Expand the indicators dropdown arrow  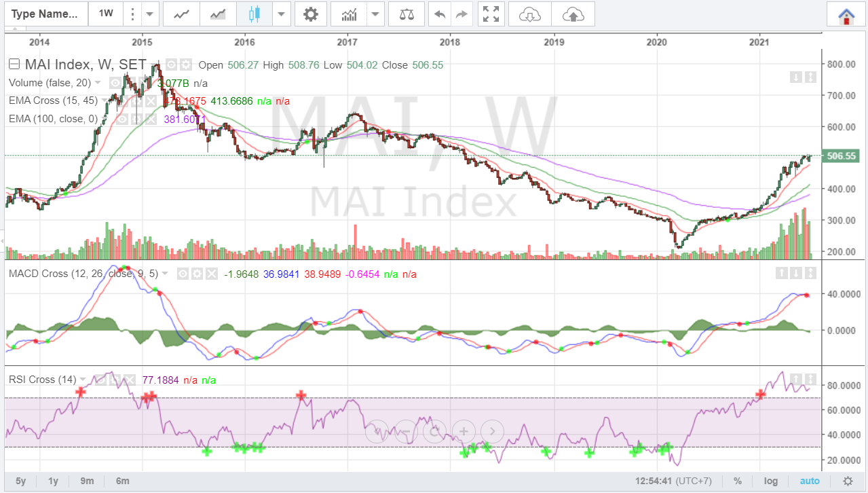point(376,14)
